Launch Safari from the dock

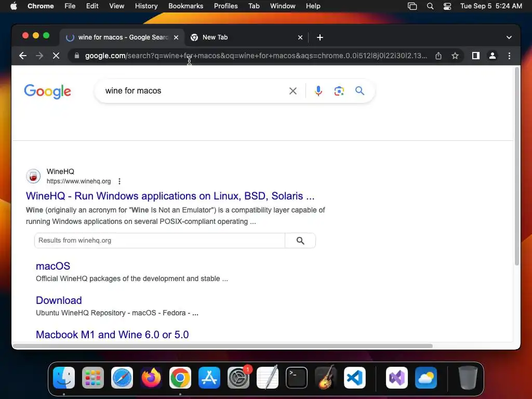click(x=122, y=378)
